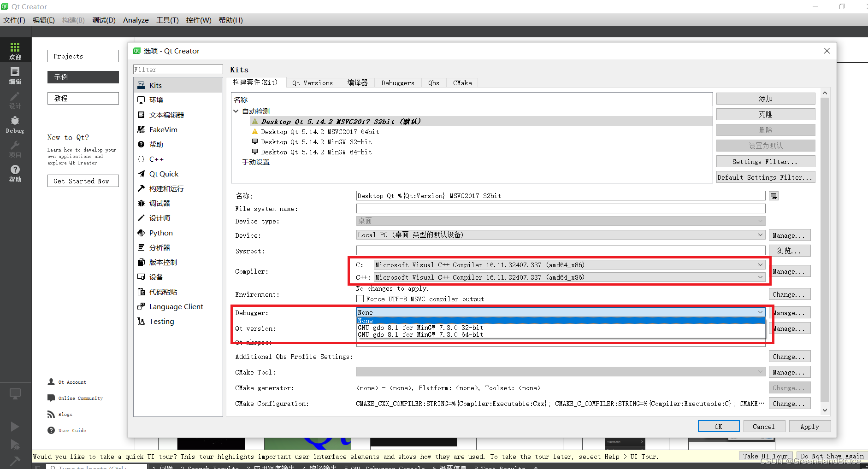Choose GNU gdb 8.1 MinGW 64-bit debugger

561,334
